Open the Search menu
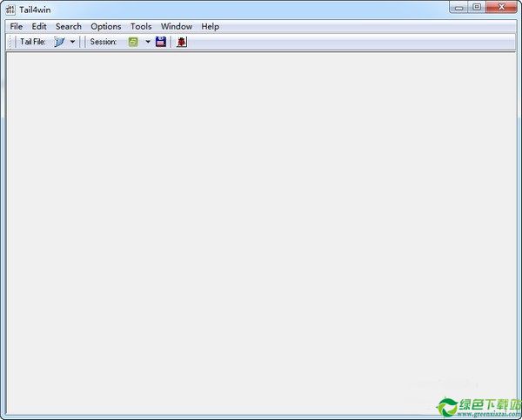 click(69, 26)
